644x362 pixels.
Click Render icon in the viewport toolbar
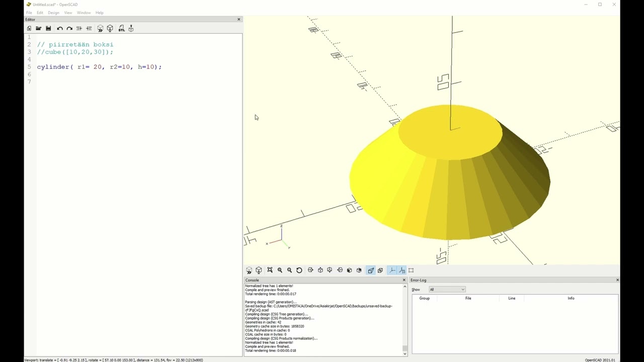pos(259,270)
